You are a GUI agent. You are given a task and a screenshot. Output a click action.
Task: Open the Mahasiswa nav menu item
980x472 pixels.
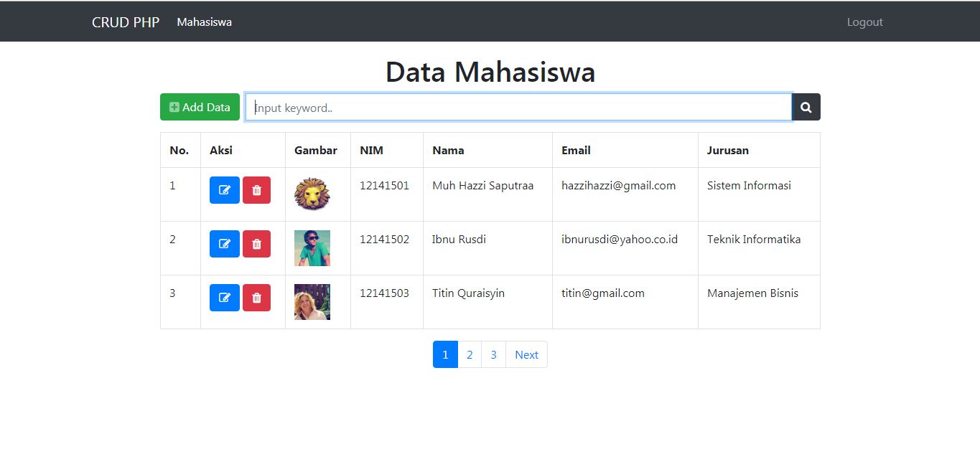pos(204,22)
